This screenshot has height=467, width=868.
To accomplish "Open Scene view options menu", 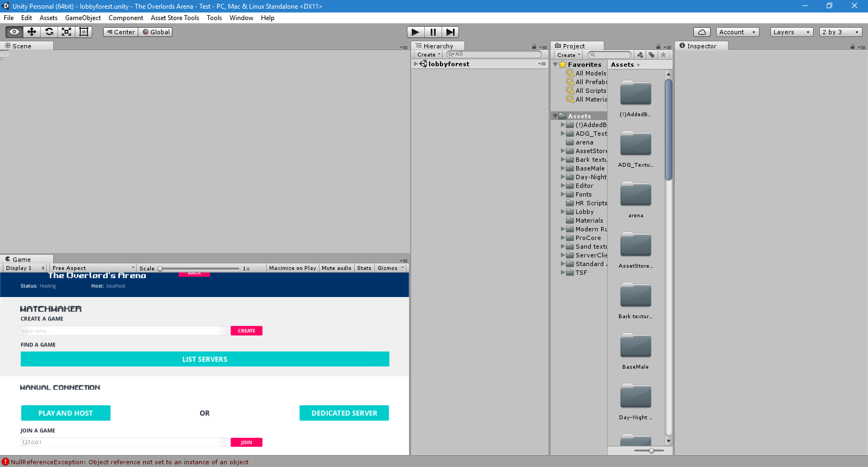I will coord(404,47).
